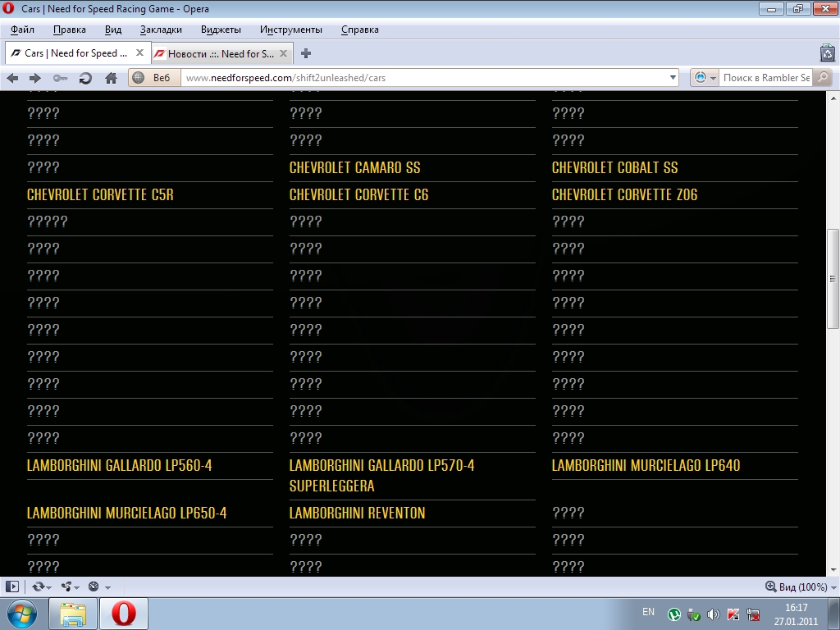
Task: Open closed tabs trash icon
Action: pyautogui.click(x=827, y=53)
